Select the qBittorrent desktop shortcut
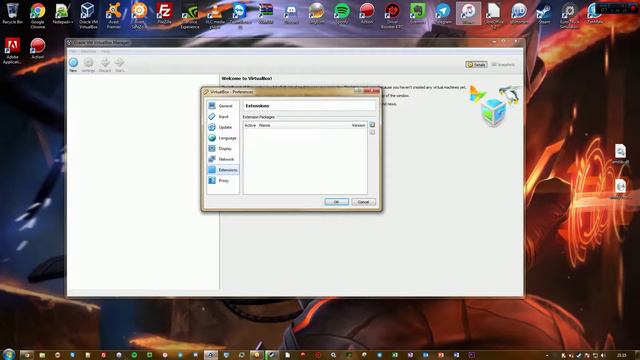 pos(519,13)
